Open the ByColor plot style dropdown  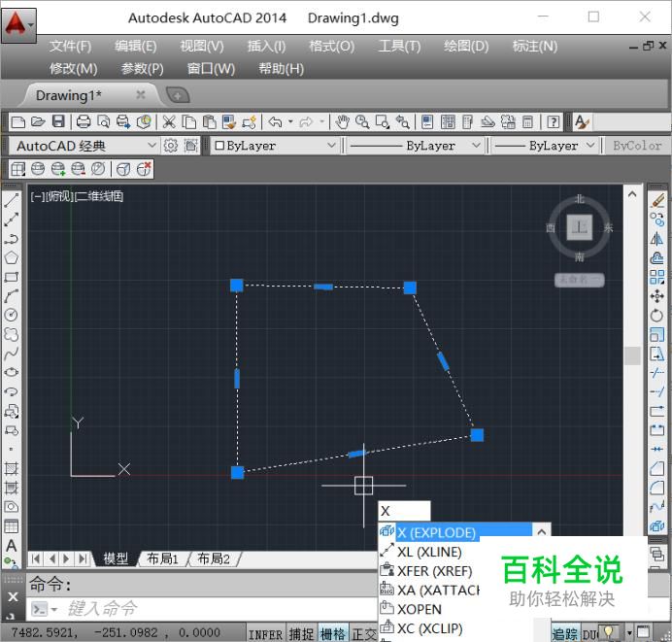[x=637, y=146]
